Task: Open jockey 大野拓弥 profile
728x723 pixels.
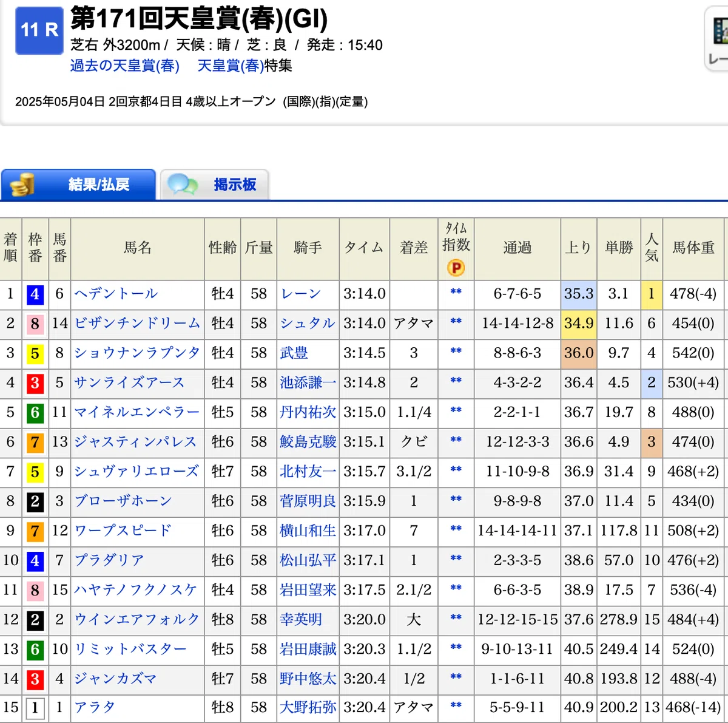Action: click(x=308, y=707)
